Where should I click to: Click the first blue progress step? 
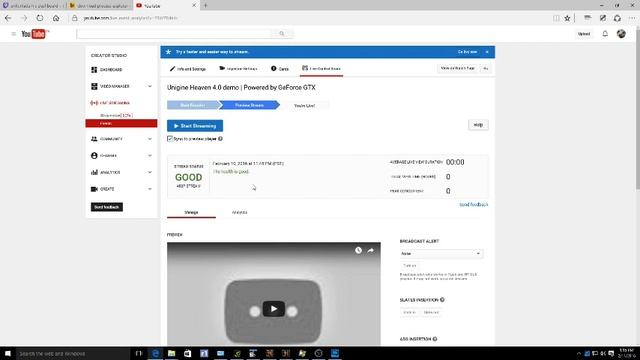click(193, 105)
